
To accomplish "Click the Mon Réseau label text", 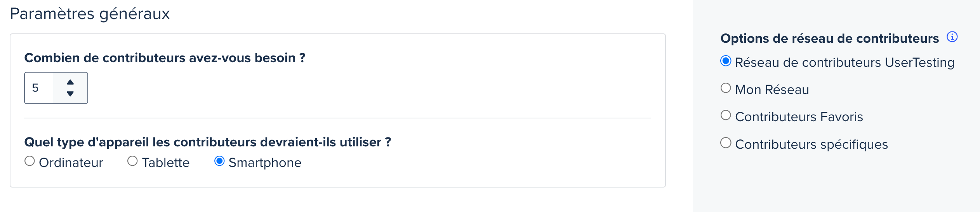I will click(x=772, y=90).
